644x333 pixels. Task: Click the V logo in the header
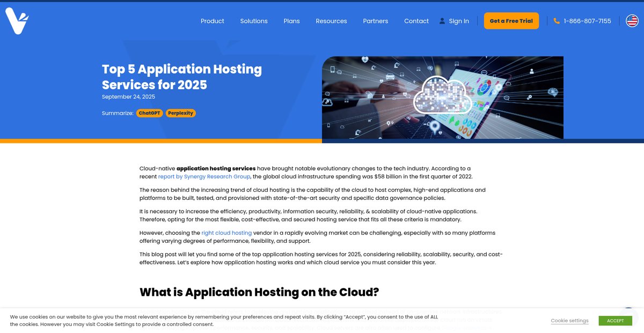click(x=17, y=21)
